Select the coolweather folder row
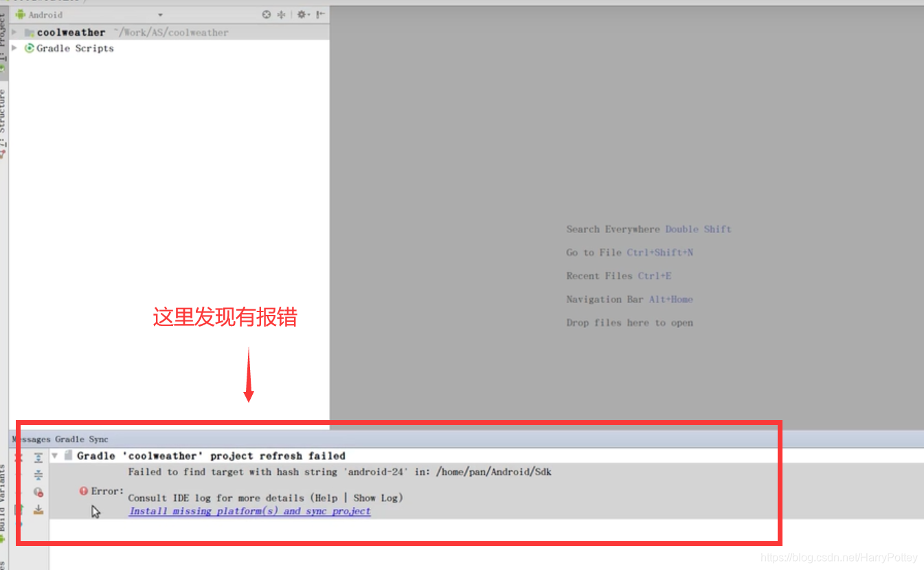The height and width of the screenshot is (570, 924). [170, 32]
